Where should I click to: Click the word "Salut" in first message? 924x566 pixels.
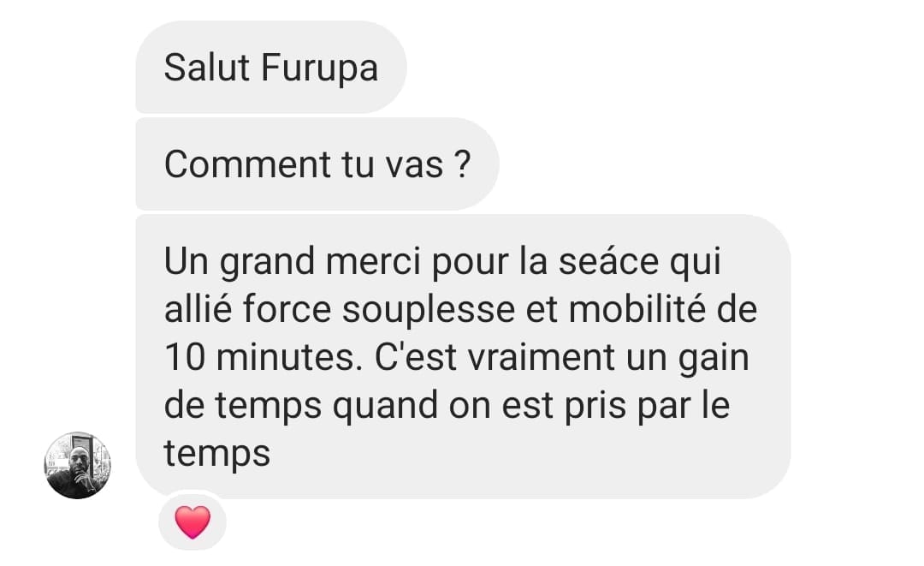(x=207, y=67)
